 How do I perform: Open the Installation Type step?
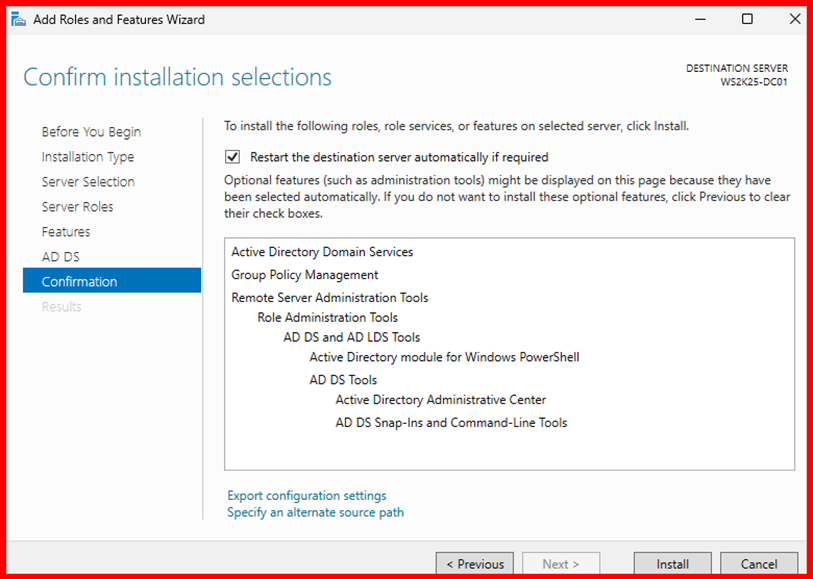click(x=88, y=157)
